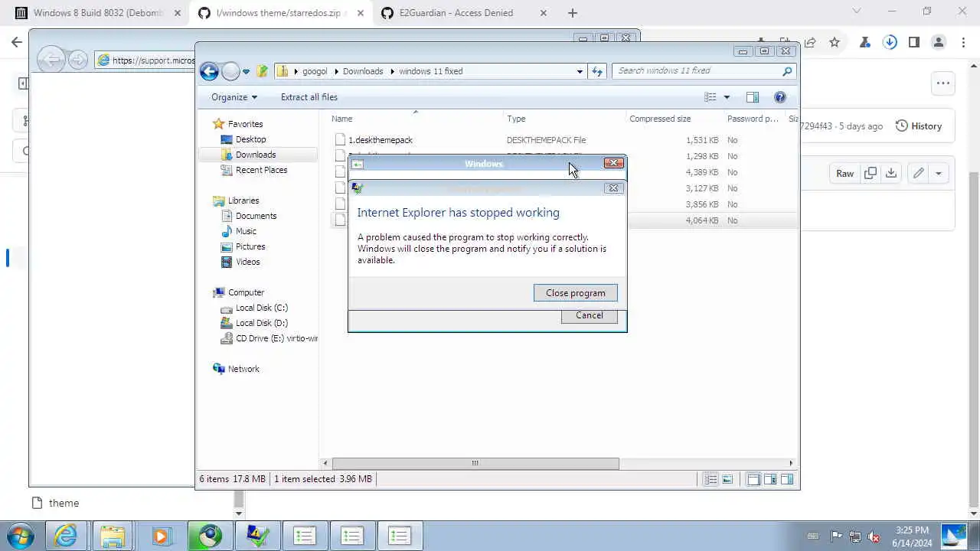
Task: Select Libraries in navigation pane
Action: click(x=243, y=201)
